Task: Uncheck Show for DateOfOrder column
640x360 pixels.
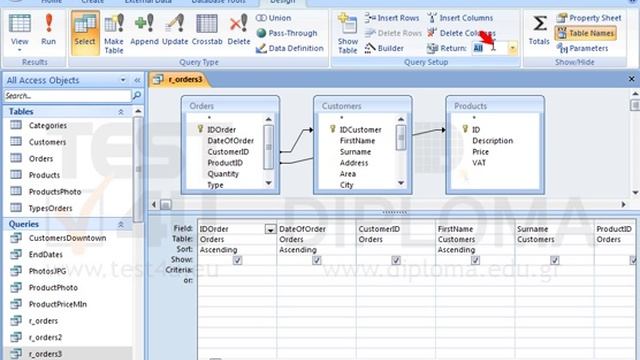Action: (x=317, y=260)
